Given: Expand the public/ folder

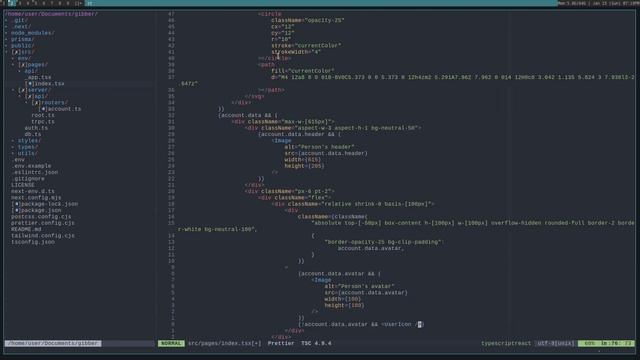Looking at the screenshot, I should 23,45.
